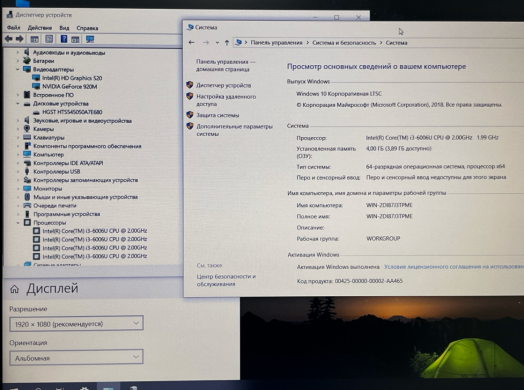Select the Программные устройства category
The width and height of the screenshot is (524, 390).
point(67,214)
